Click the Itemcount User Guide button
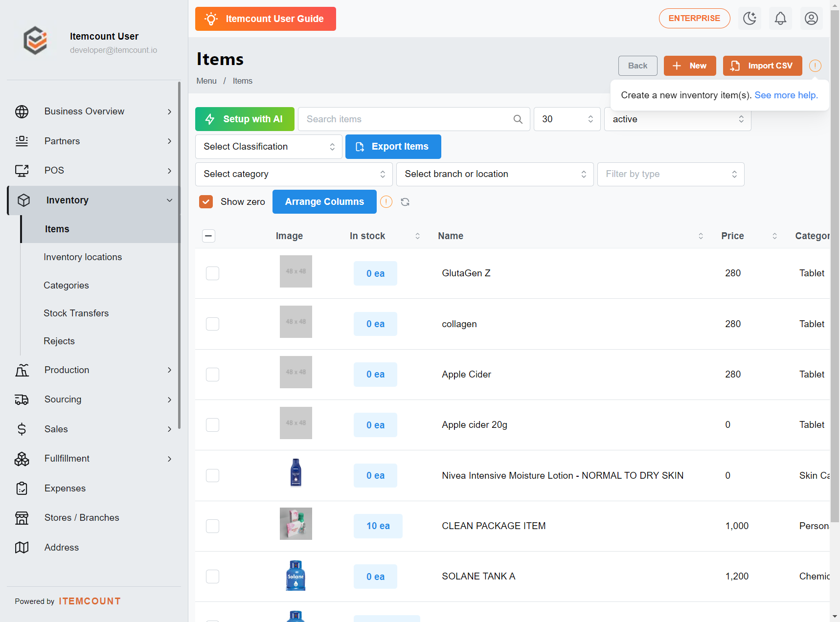Screen dimensions: 840x622 click(x=266, y=19)
